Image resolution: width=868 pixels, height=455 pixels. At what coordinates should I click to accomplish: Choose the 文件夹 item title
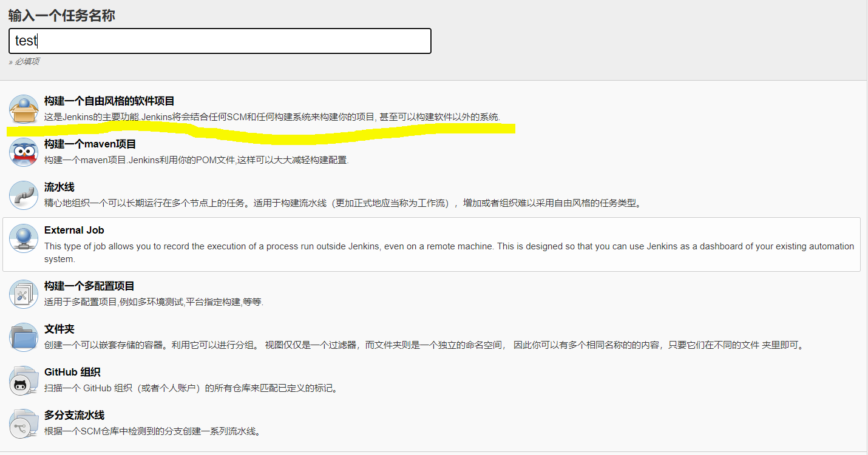pyautogui.click(x=59, y=329)
